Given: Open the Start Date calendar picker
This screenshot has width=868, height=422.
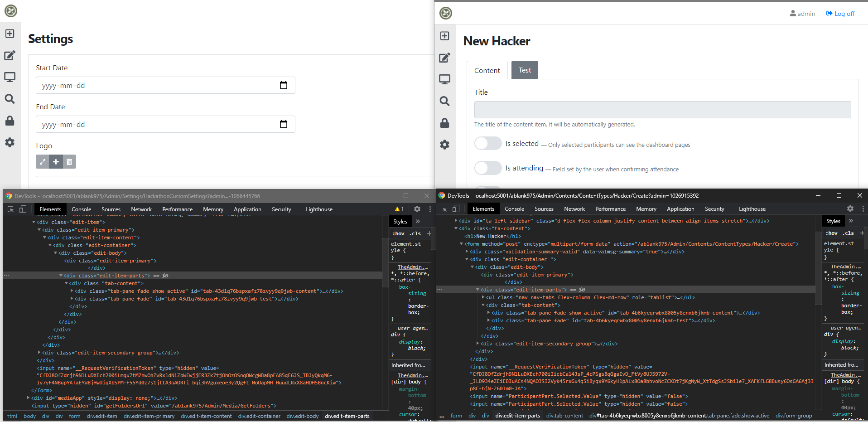Looking at the screenshot, I should click(284, 85).
